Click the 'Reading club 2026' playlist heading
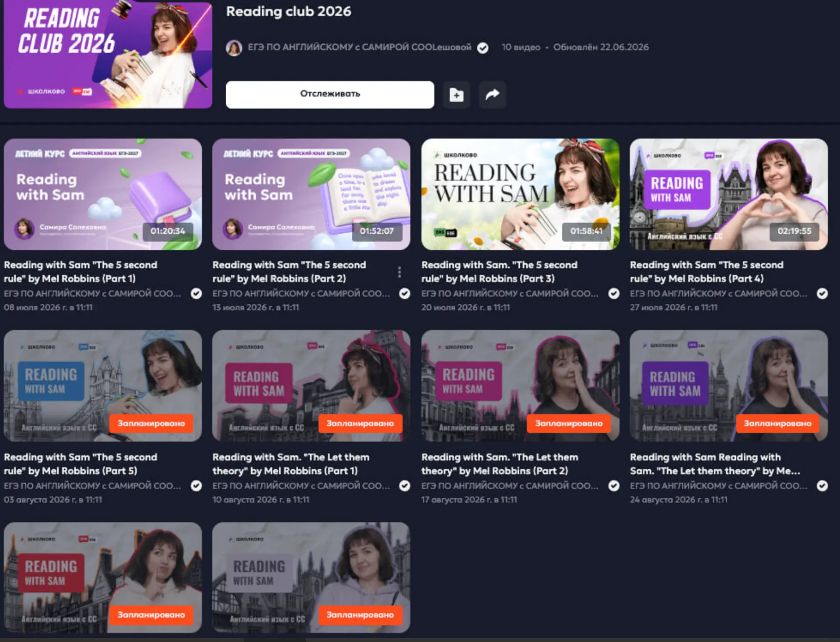Screen dimensions: 840x642 (288, 11)
